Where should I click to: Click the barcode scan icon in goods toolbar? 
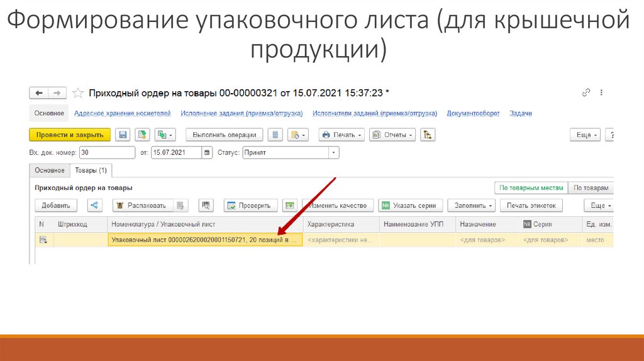(206, 205)
